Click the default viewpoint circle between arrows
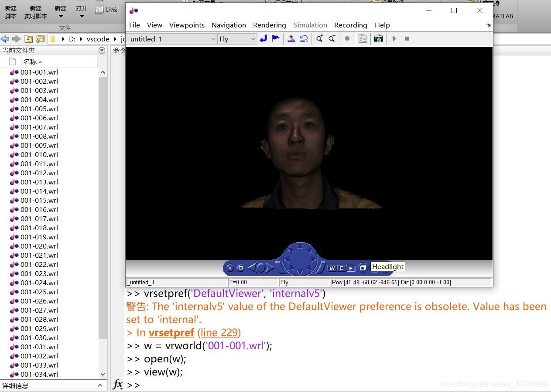551x392 pixels. tap(261, 268)
